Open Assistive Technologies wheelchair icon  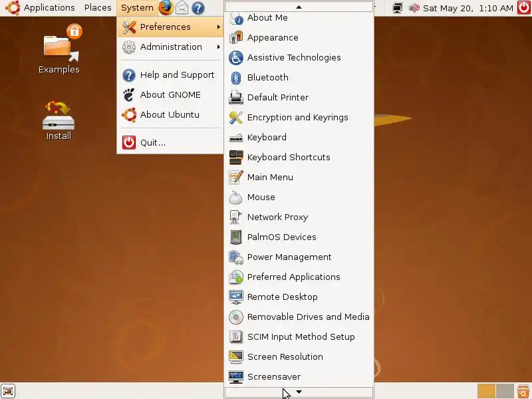(x=236, y=58)
